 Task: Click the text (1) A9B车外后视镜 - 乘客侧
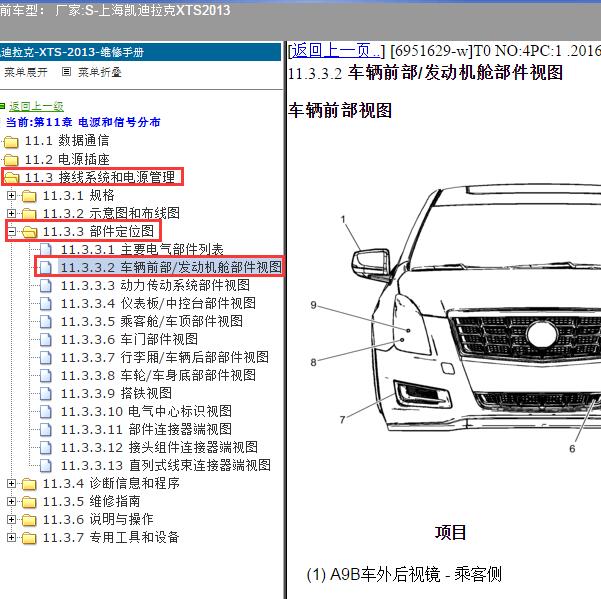[404, 574]
